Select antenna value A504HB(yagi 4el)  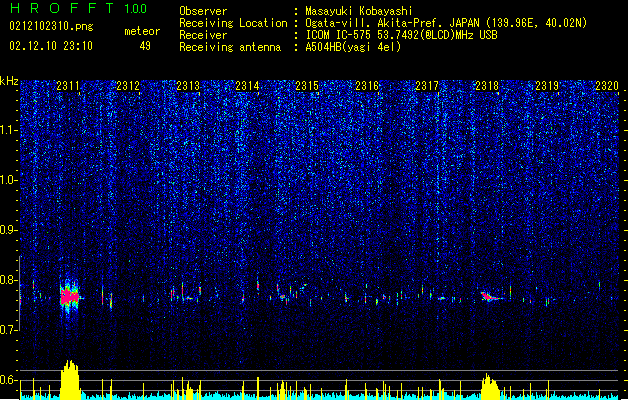(x=353, y=47)
